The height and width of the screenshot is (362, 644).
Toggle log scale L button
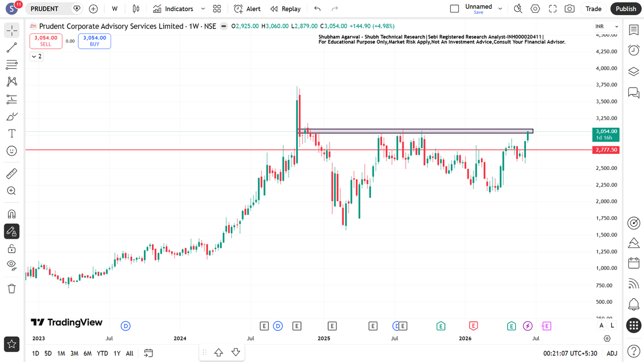tap(612, 326)
